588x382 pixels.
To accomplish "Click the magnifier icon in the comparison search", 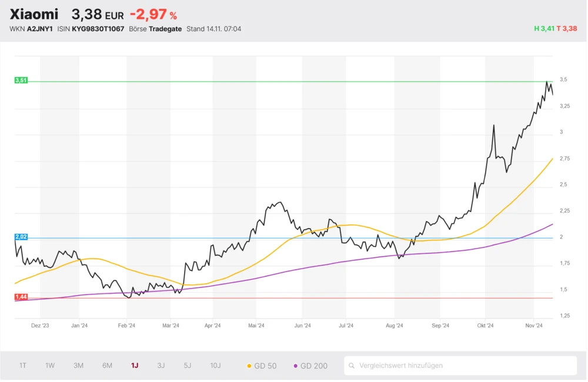I will tap(352, 366).
